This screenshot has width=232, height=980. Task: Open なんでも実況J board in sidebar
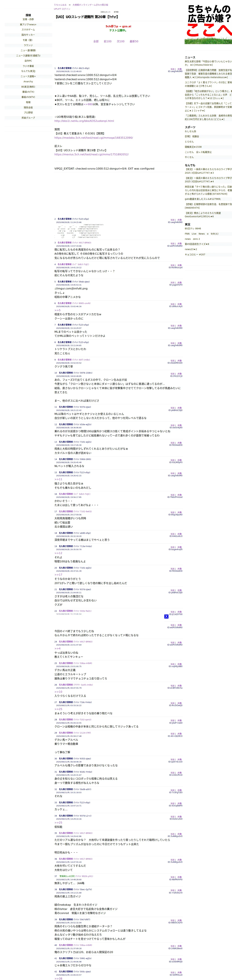28,71
